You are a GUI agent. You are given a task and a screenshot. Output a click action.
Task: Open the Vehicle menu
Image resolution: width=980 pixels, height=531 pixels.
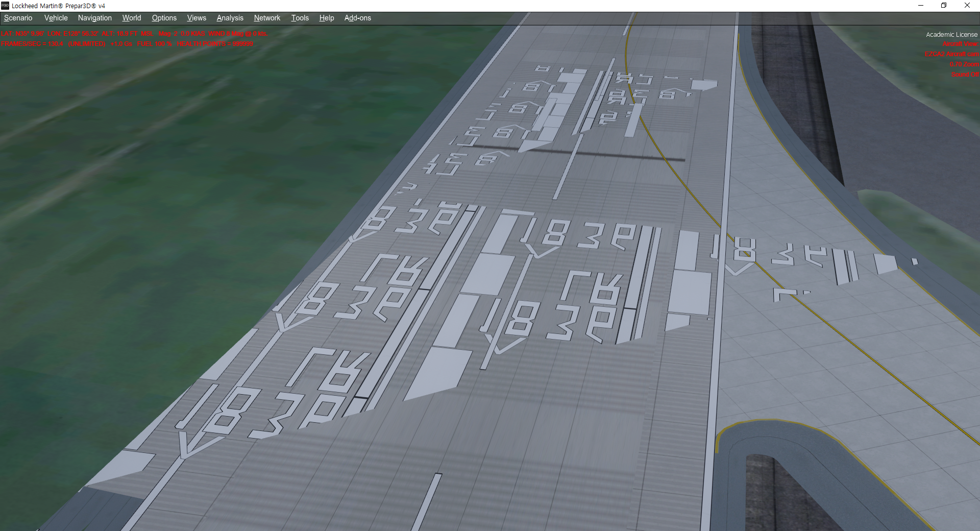[x=56, y=18]
